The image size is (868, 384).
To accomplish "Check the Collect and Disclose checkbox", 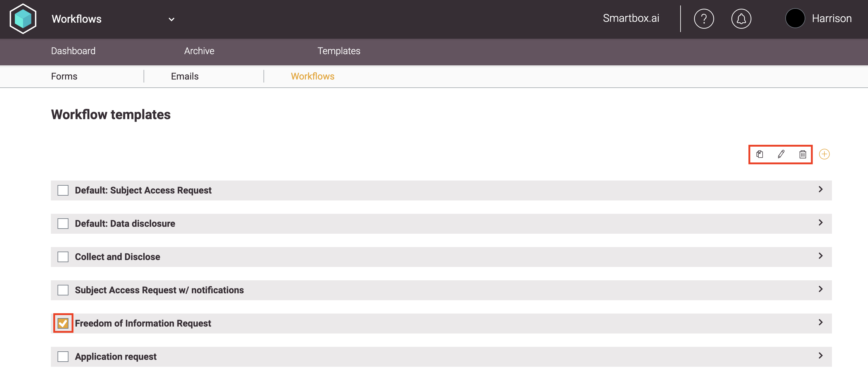I will 63,257.
